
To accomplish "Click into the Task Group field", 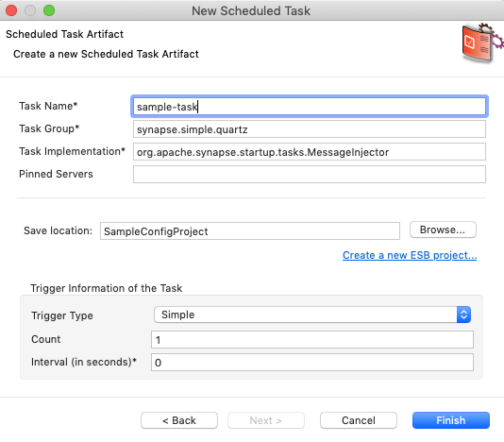I will point(310,129).
